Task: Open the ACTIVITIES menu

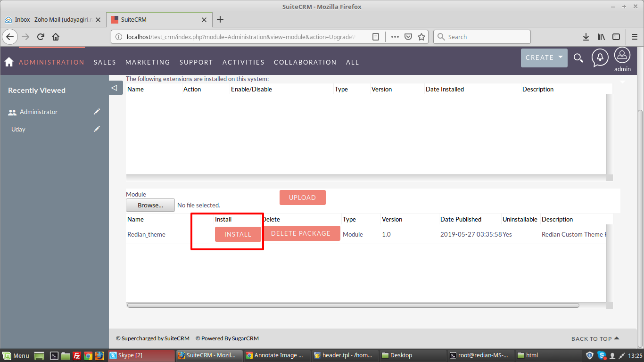Action: point(243,62)
